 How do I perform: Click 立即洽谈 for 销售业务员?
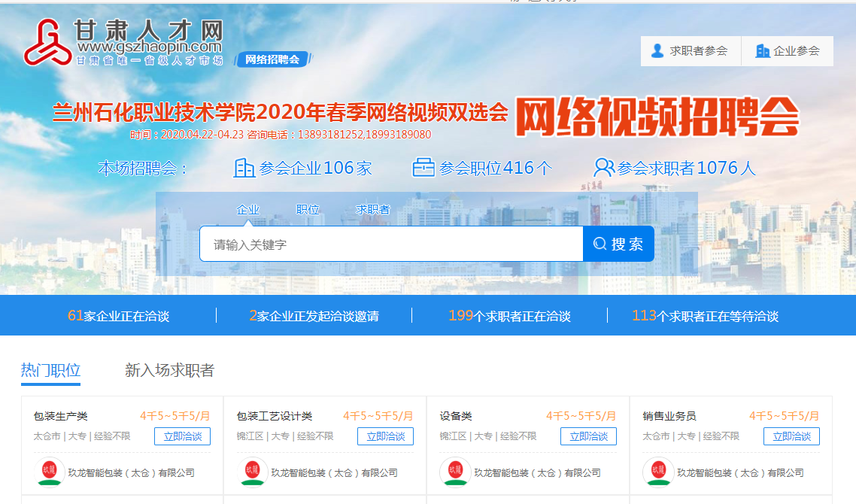pyautogui.click(x=791, y=436)
